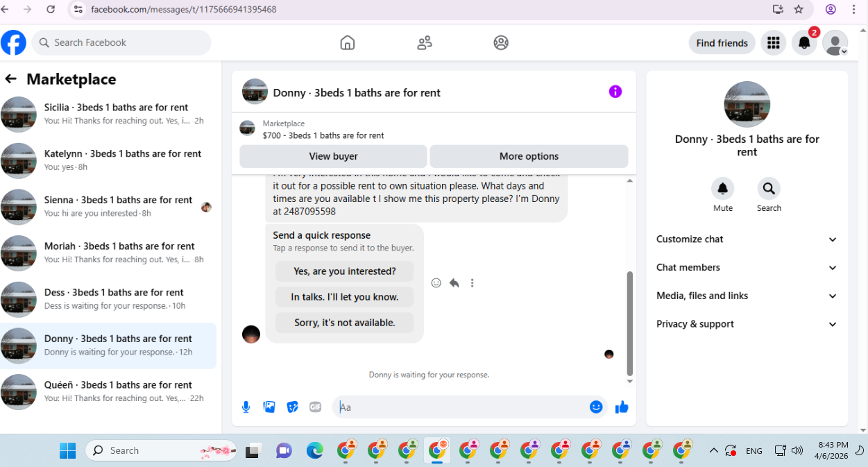This screenshot has height=467, width=868.
Task: Open Donny's large profile picture in right panel
Action: point(747,104)
